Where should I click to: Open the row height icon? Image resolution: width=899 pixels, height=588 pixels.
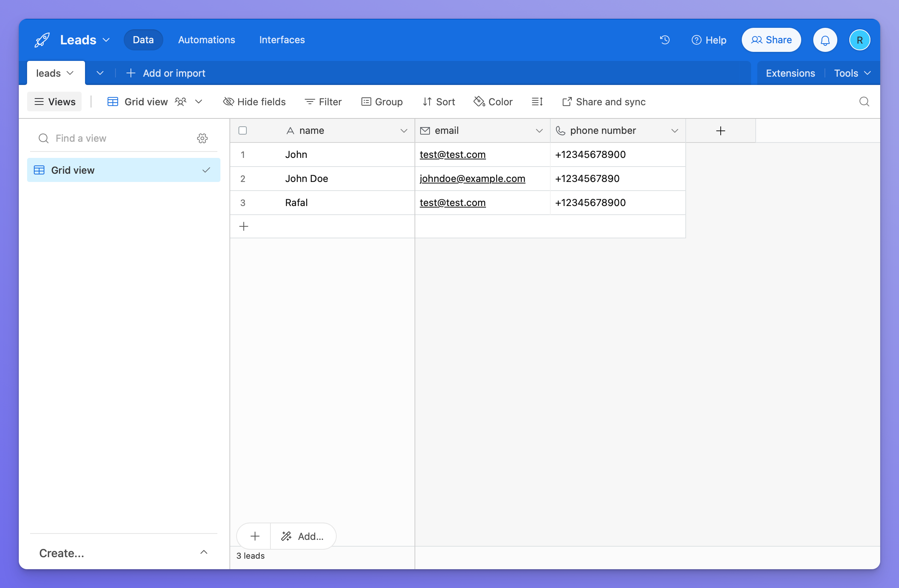[x=537, y=102]
